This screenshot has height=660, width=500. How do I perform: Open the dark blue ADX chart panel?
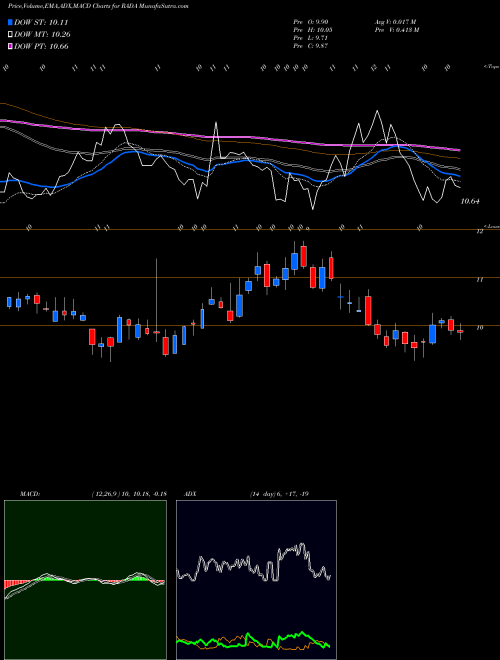coord(256,580)
